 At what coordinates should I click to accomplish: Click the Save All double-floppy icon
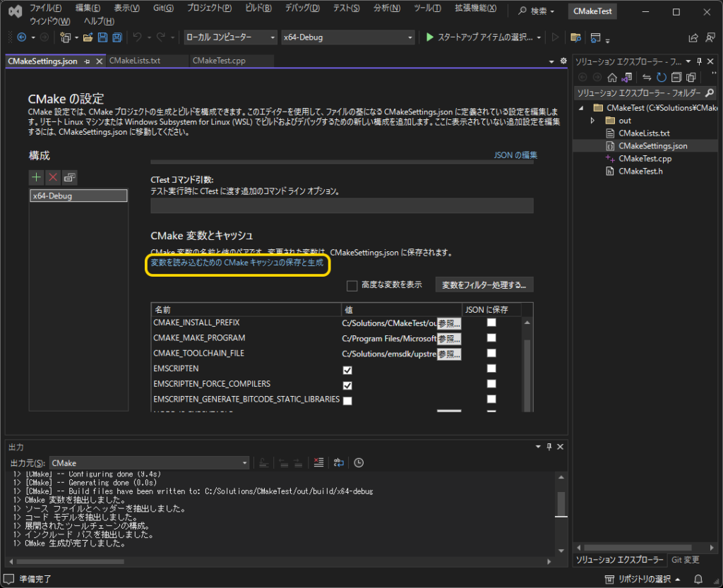(117, 37)
